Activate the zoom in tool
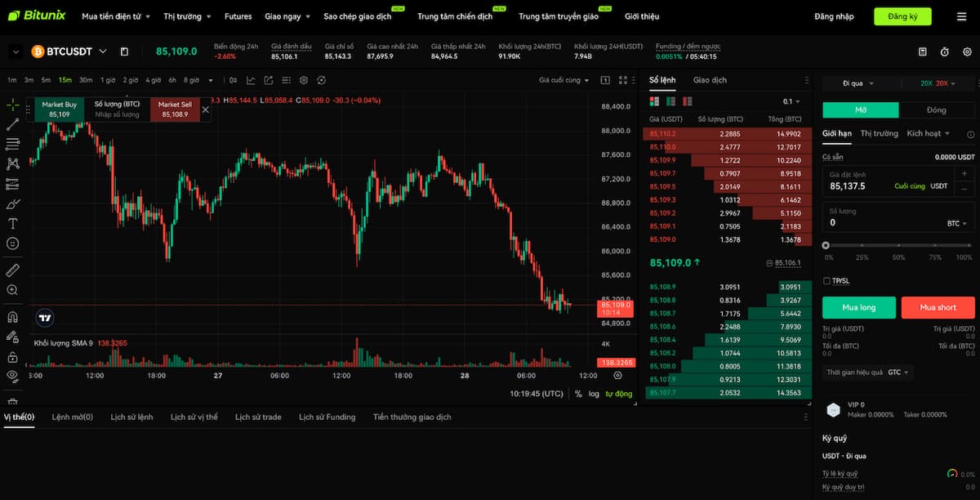 coord(12,290)
